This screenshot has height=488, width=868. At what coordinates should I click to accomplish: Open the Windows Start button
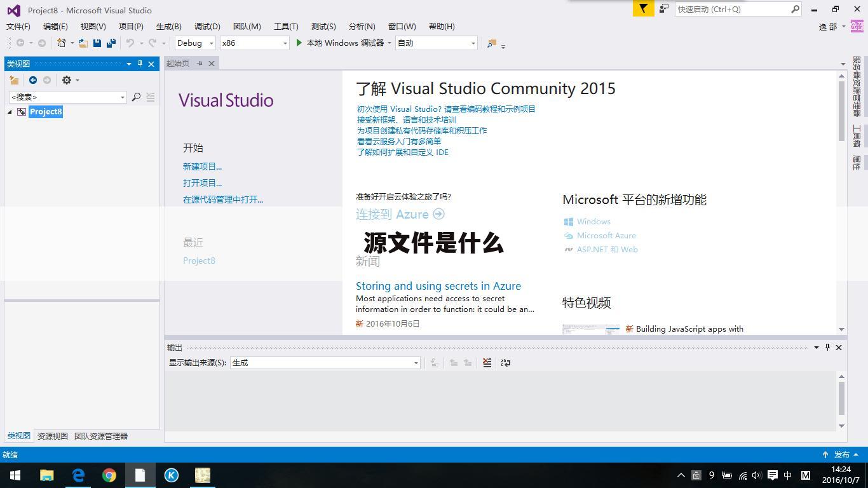pyautogui.click(x=15, y=475)
